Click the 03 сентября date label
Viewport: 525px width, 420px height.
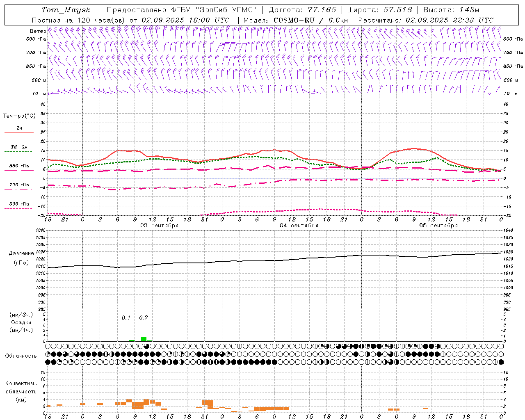[159, 226]
